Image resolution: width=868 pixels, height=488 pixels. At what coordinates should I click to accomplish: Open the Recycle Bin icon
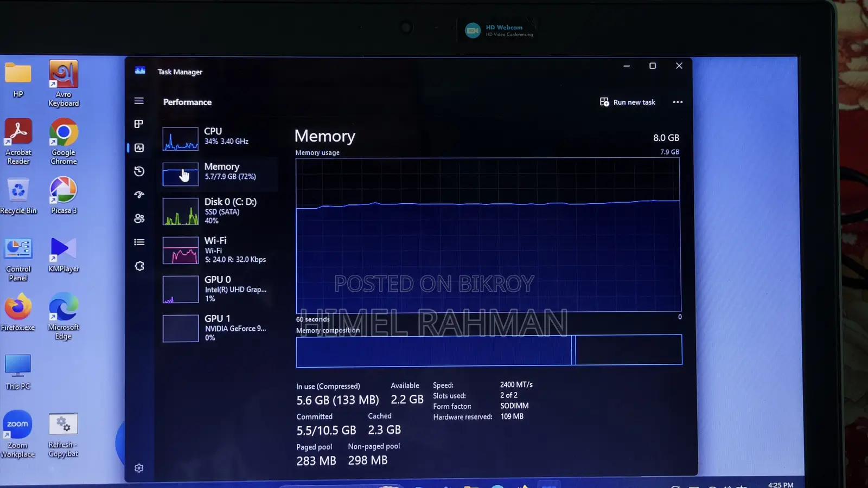(x=18, y=196)
